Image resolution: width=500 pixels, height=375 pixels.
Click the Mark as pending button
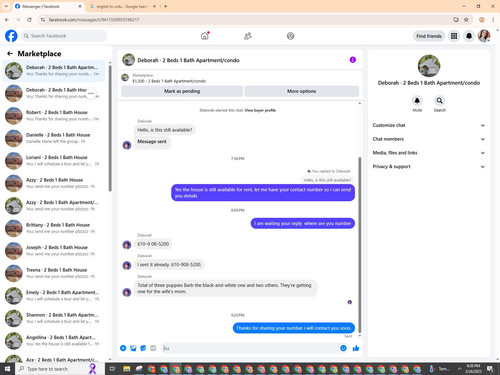point(182,91)
